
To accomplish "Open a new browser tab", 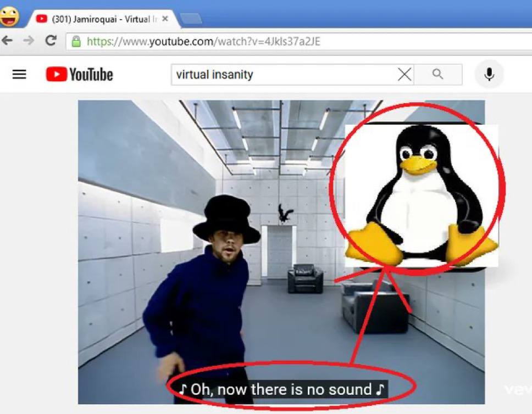I will click(x=191, y=19).
